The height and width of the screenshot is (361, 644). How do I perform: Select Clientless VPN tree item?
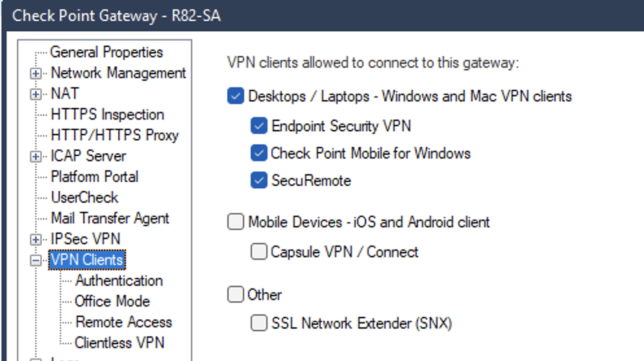[x=119, y=343]
